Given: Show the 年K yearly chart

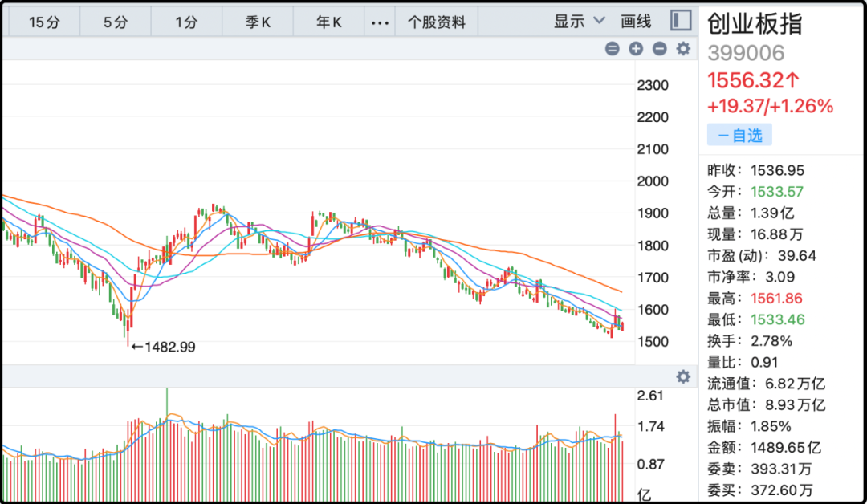Looking at the screenshot, I should tap(328, 22).
